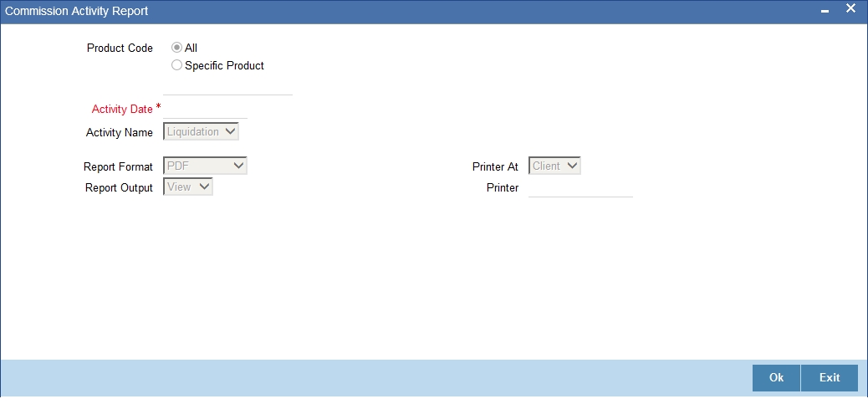Open the Report Format dropdown showing PDF
Screen dimensions: 868x404
click(x=205, y=166)
